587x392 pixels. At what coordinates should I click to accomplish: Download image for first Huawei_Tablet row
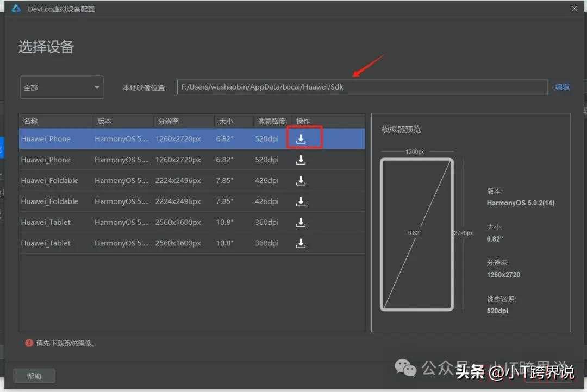click(301, 223)
